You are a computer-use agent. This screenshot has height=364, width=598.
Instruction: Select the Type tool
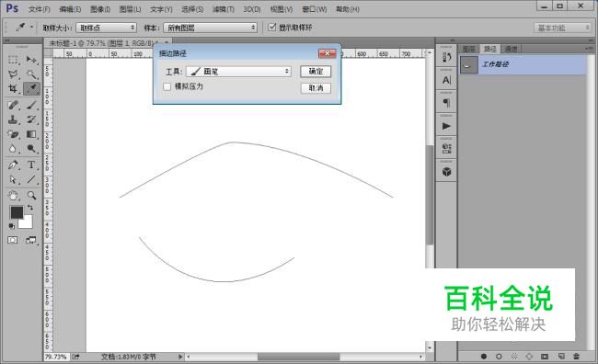[31, 165]
